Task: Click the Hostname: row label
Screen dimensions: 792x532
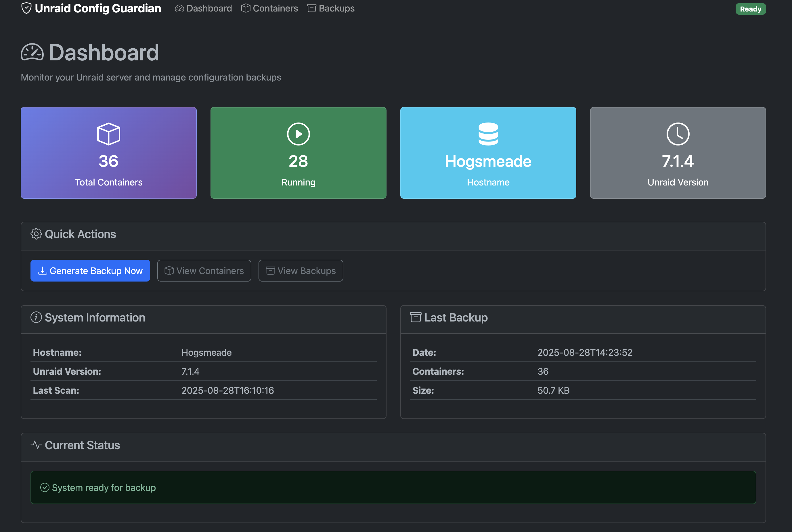Action: (57, 353)
